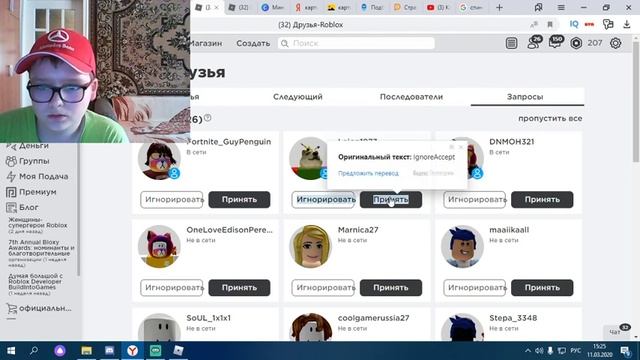Open a new browser tab with plus

tap(499, 7)
